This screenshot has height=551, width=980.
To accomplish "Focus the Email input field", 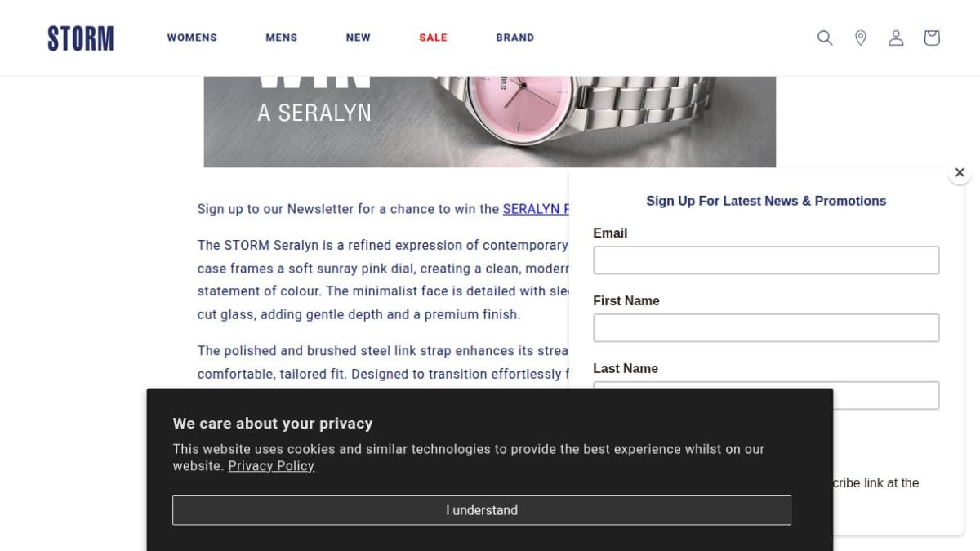I will coord(766,260).
